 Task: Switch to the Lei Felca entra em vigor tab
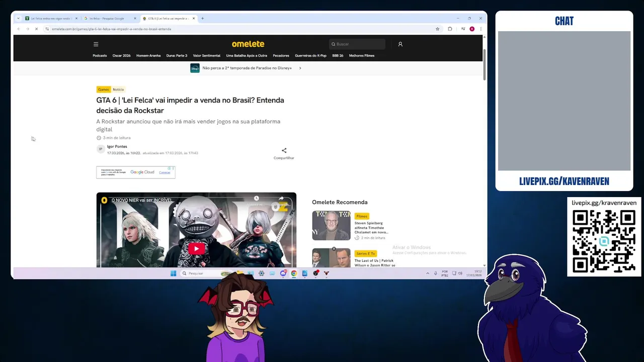click(x=51, y=19)
